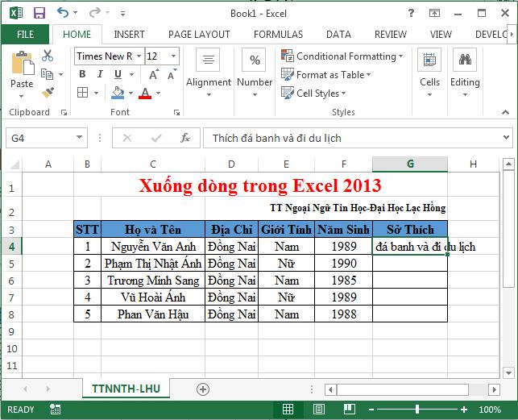518x420 pixels.
Task: Click the Cut scissors icon
Action: tap(48, 56)
